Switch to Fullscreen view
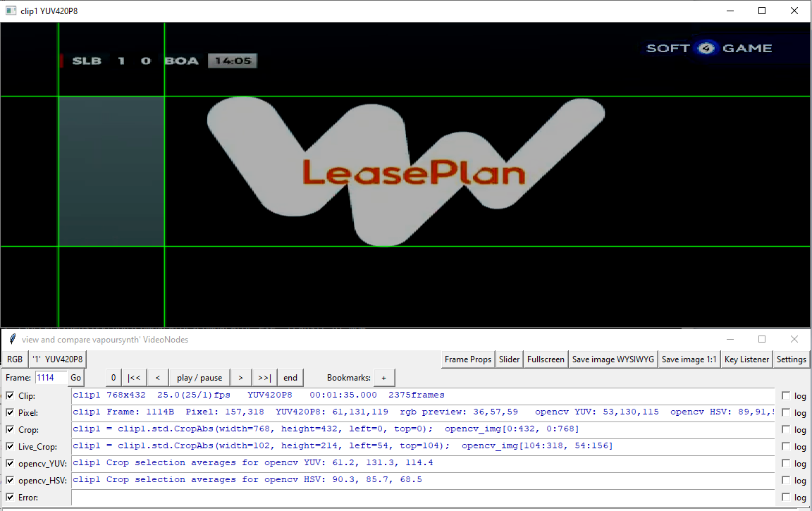The width and height of the screenshot is (812, 511). (x=546, y=359)
